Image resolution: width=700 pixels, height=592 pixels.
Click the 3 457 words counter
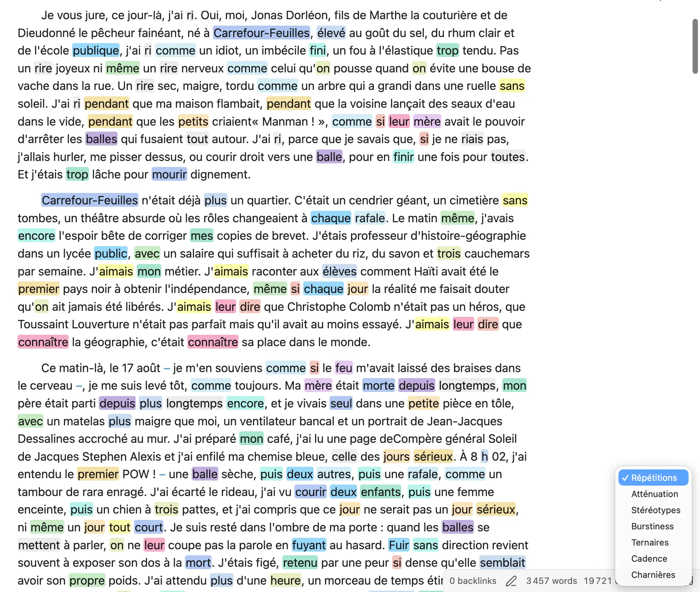[x=551, y=581]
